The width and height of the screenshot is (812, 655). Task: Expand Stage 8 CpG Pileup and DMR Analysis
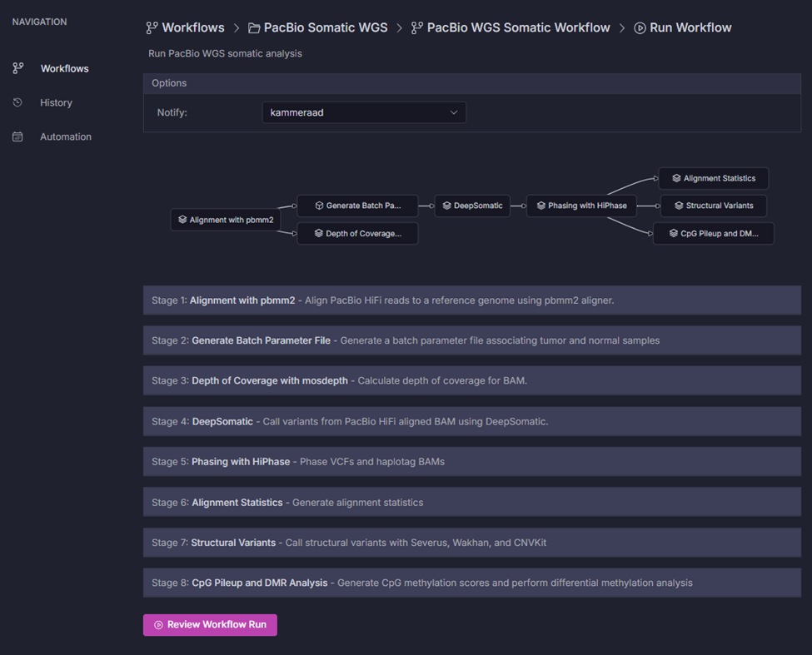click(471, 583)
